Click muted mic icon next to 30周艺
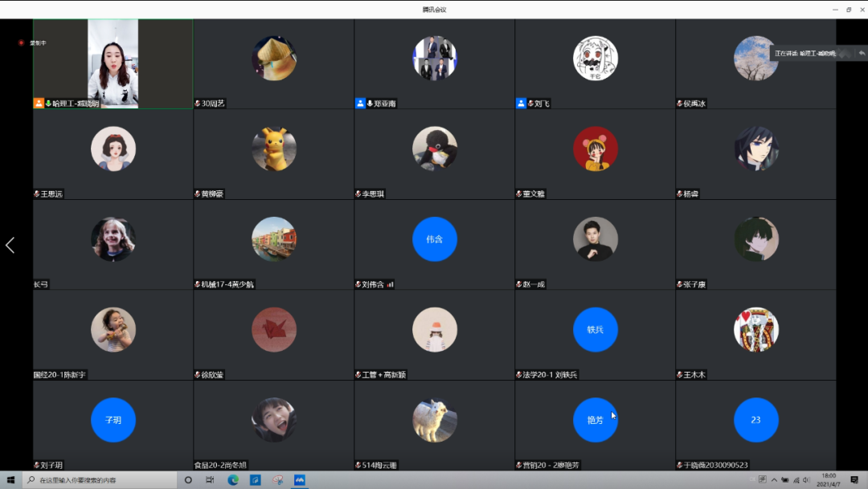 click(x=198, y=104)
